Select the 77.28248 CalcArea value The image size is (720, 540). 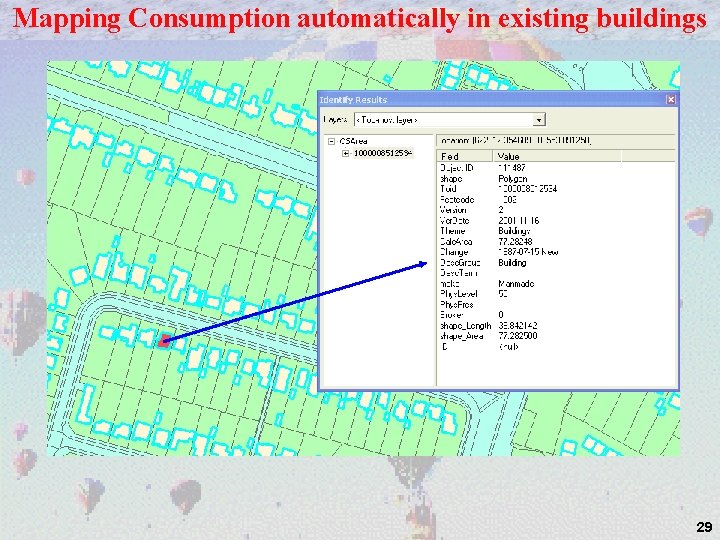click(515, 242)
